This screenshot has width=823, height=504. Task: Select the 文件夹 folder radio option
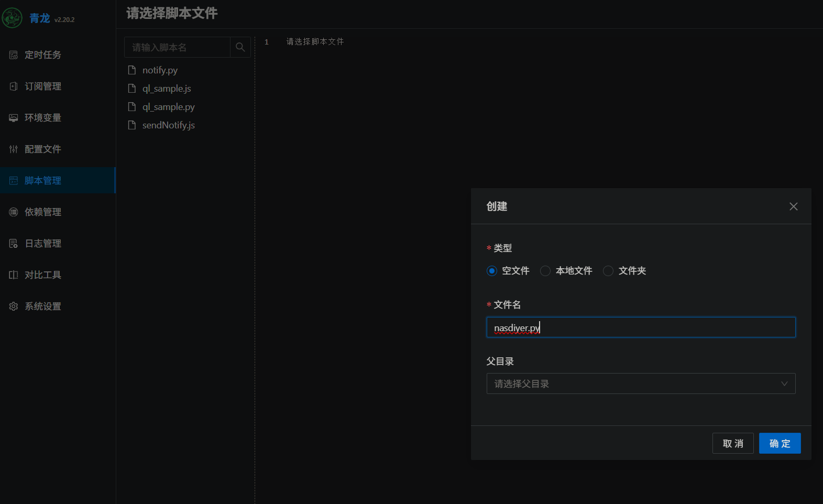(x=608, y=271)
